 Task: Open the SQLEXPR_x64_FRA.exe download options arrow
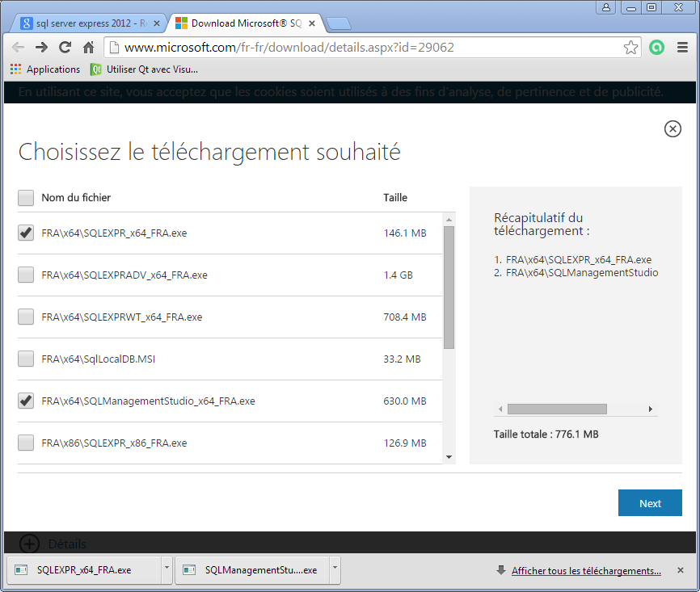(x=167, y=570)
